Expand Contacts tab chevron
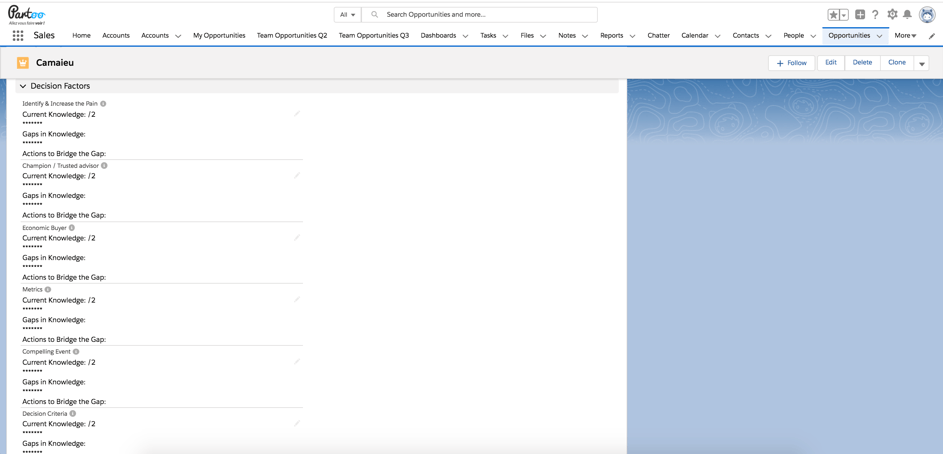The height and width of the screenshot is (454, 943). [769, 36]
